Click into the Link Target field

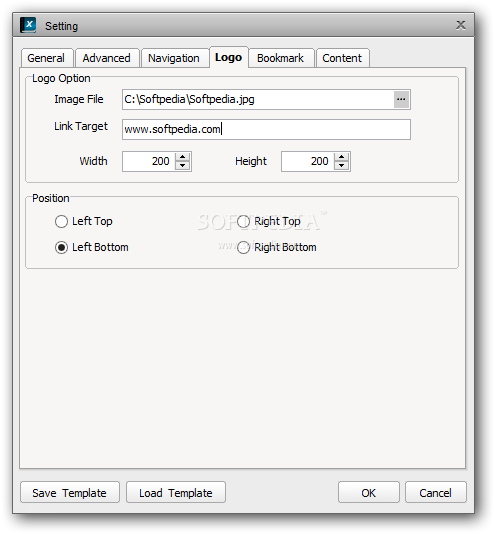(x=266, y=129)
